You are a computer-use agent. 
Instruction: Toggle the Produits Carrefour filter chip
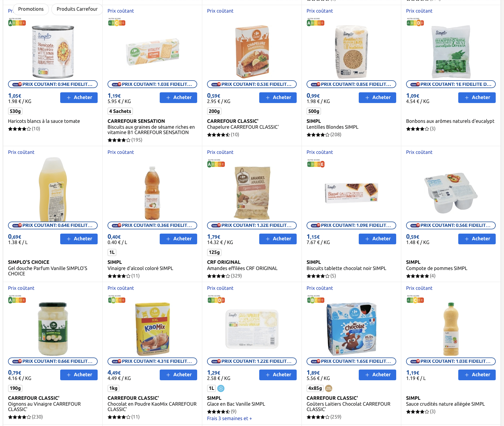pos(77,9)
